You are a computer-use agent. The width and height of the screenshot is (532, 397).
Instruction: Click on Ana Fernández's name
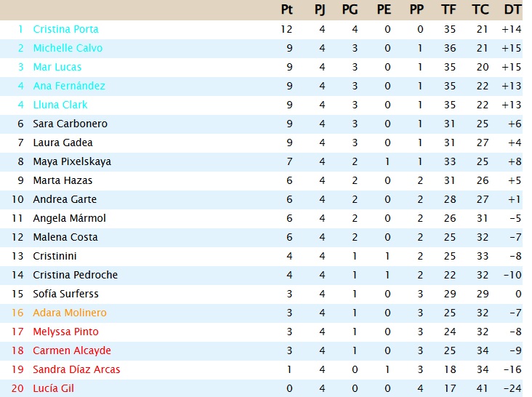[x=69, y=86]
